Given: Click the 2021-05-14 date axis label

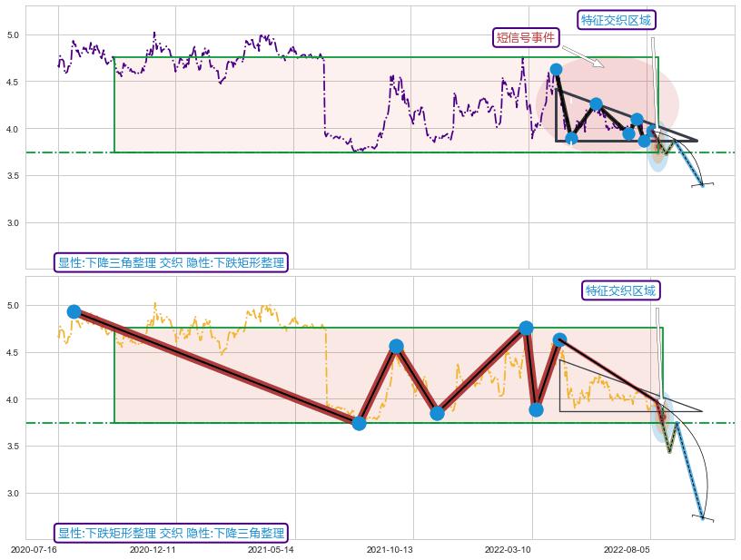Looking at the screenshot, I should (270, 549).
